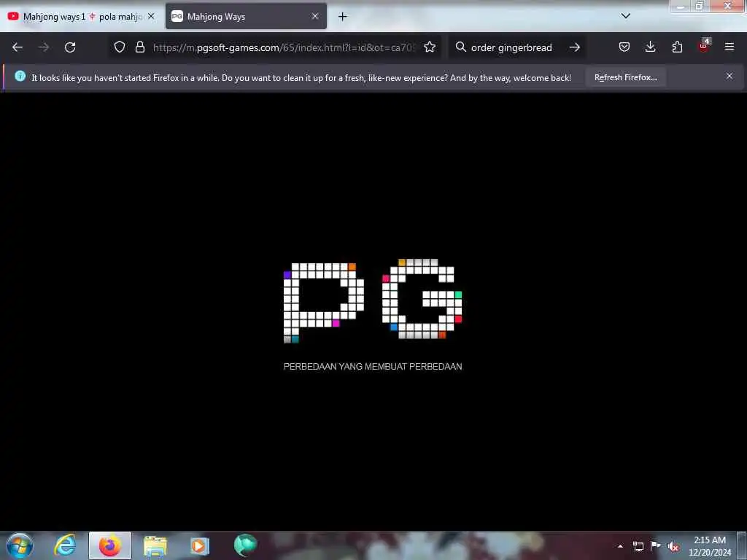The height and width of the screenshot is (560, 747).
Task: Open the tracking protection shield
Action: click(x=120, y=47)
